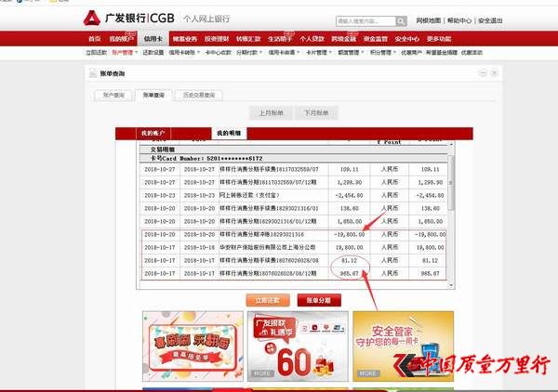
Task: Select the 我的账户 tab on the red bar
Action: tap(153, 133)
